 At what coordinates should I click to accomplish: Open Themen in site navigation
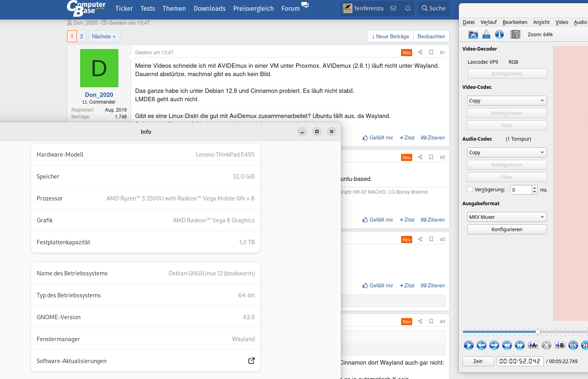coord(174,8)
